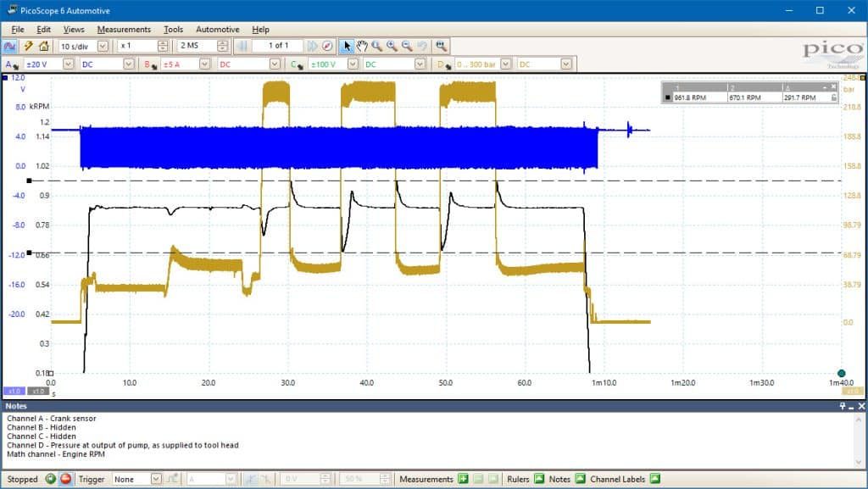The image size is (868, 489).
Task: Click the zoom in magnifier icon
Action: [392, 46]
